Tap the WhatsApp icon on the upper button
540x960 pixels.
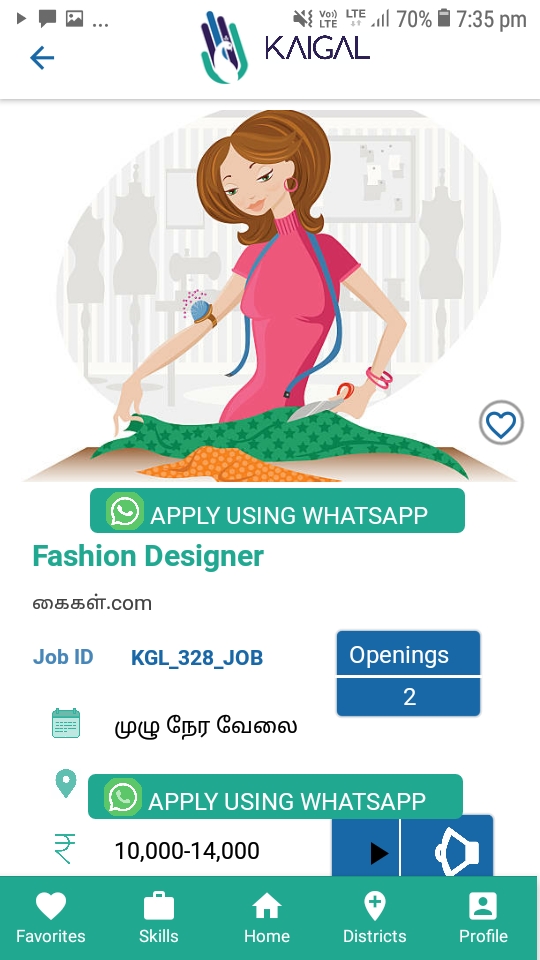click(x=125, y=511)
